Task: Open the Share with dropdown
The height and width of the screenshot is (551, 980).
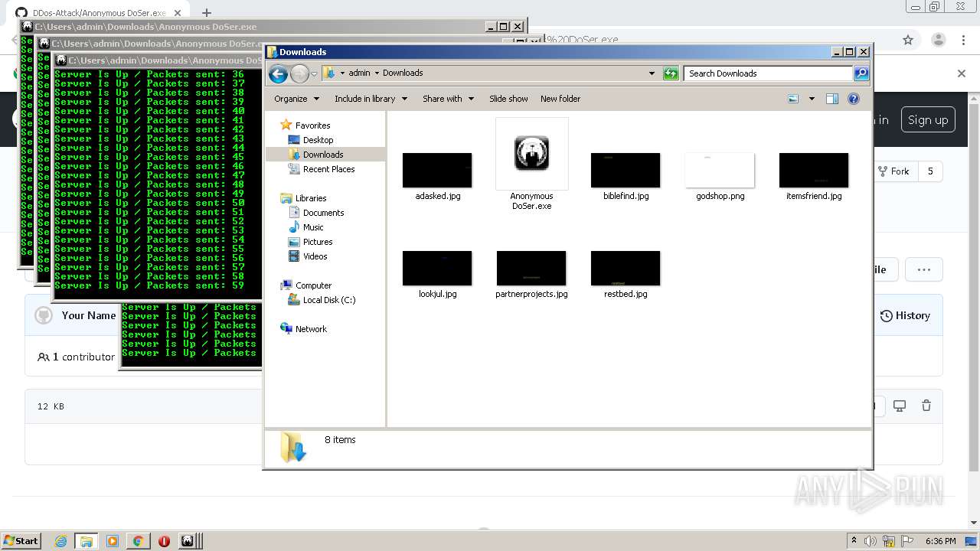Action: [448, 99]
